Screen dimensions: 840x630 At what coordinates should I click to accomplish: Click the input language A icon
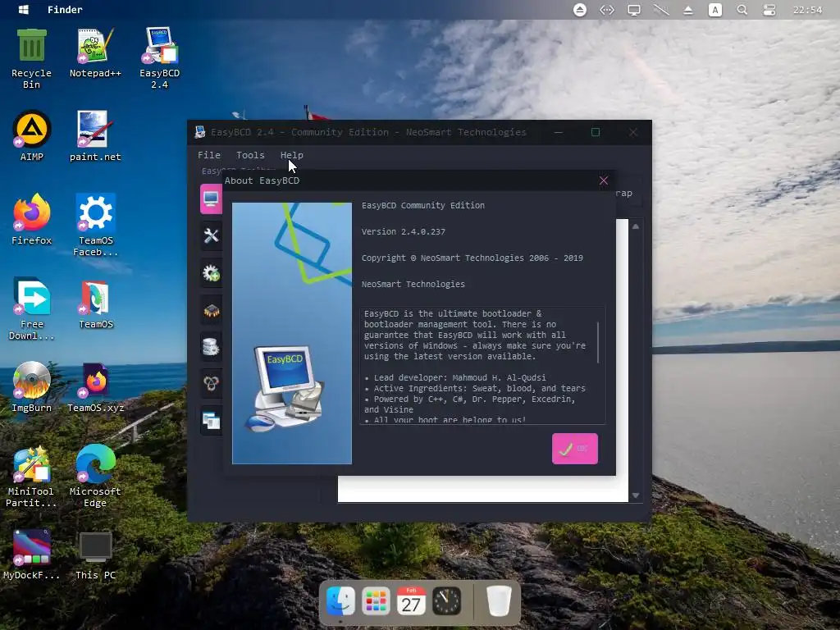click(x=714, y=10)
